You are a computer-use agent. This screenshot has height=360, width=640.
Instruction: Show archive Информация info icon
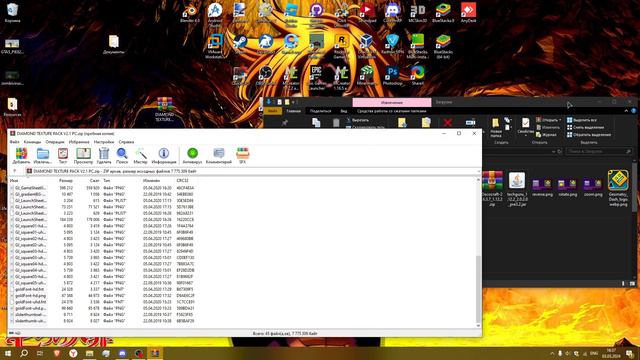[164, 156]
